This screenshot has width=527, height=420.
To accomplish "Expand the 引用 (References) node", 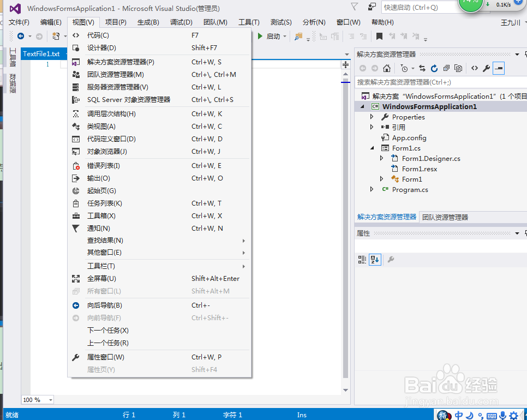I will pos(372,127).
